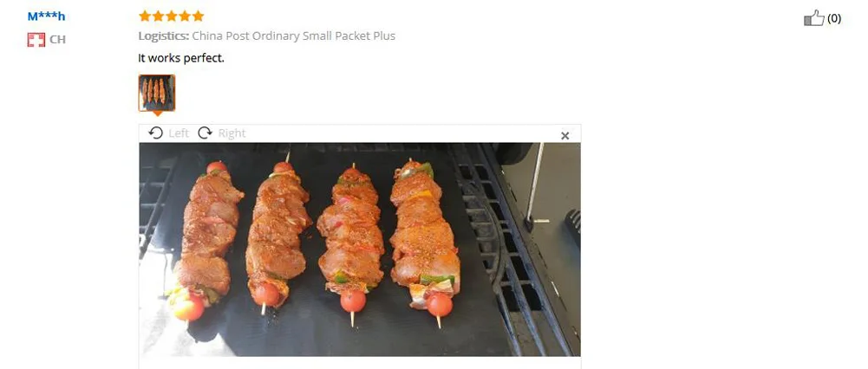Click the rotate left arrow icon
Image resolution: width=868 pixels, height=369 pixels.
point(156,133)
